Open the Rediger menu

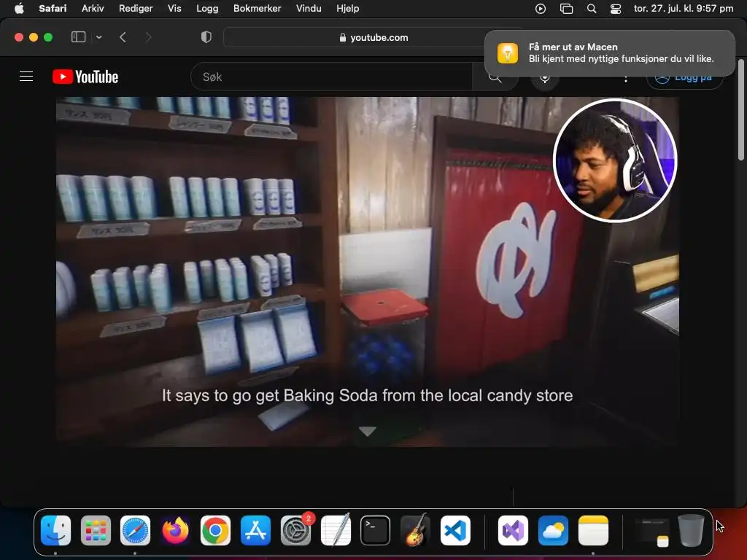click(x=136, y=9)
